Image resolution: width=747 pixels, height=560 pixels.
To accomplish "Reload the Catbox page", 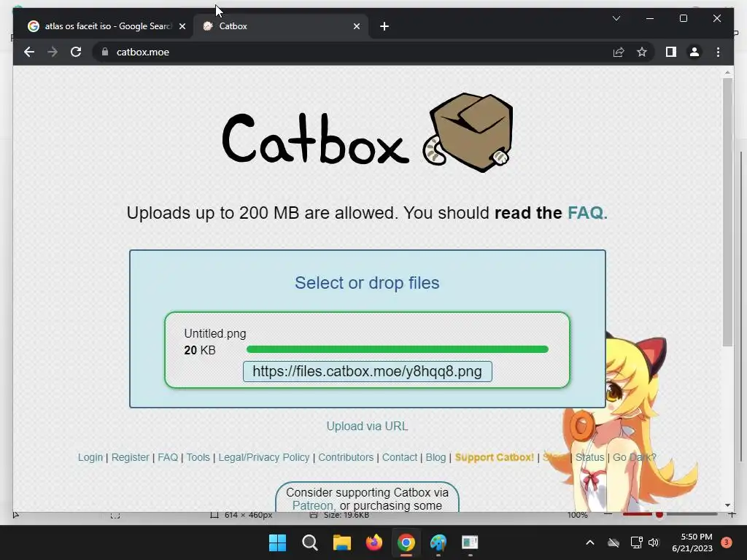I will [76, 52].
